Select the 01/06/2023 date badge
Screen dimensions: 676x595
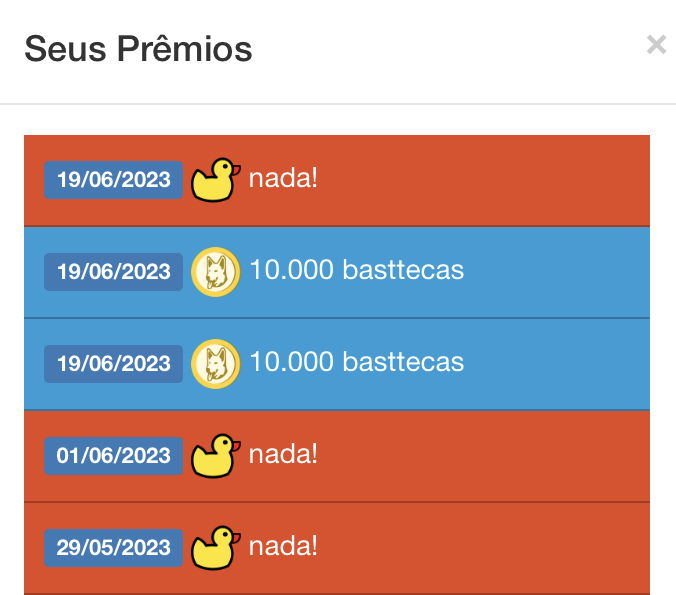pos(113,456)
